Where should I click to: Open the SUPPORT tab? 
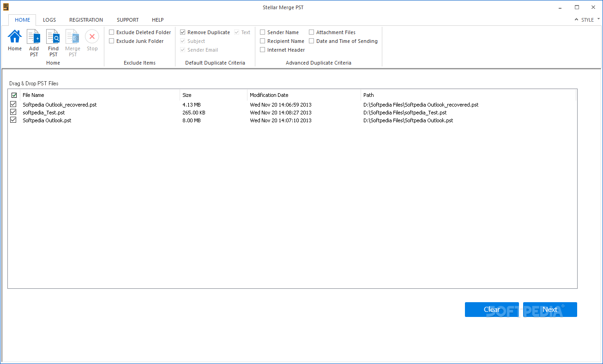click(127, 20)
